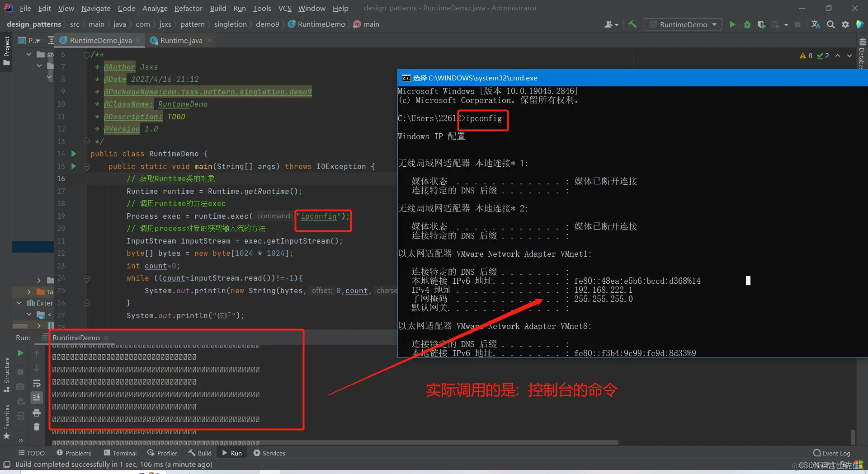Toggle the fold marker at line 15
The width and height of the screenshot is (868, 474).
click(87, 166)
